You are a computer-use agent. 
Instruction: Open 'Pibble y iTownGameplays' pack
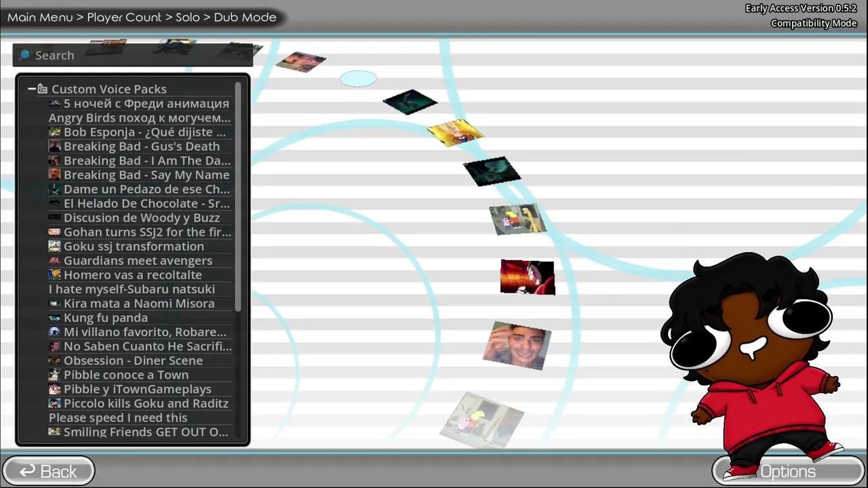pos(138,389)
